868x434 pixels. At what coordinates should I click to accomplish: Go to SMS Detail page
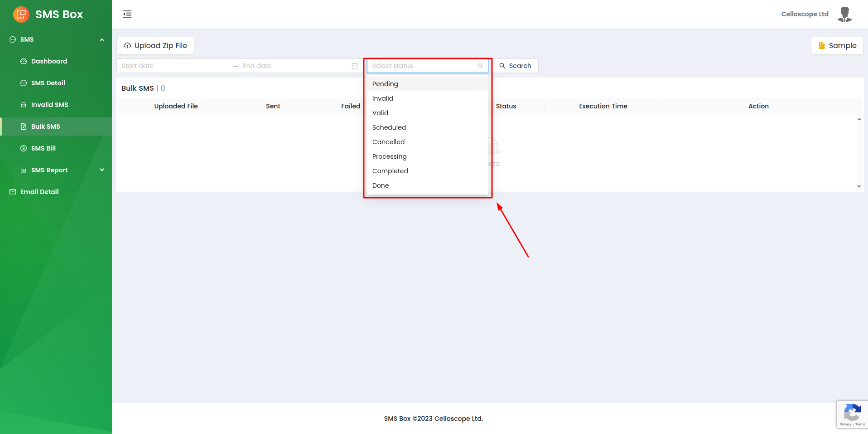[x=48, y=83]
